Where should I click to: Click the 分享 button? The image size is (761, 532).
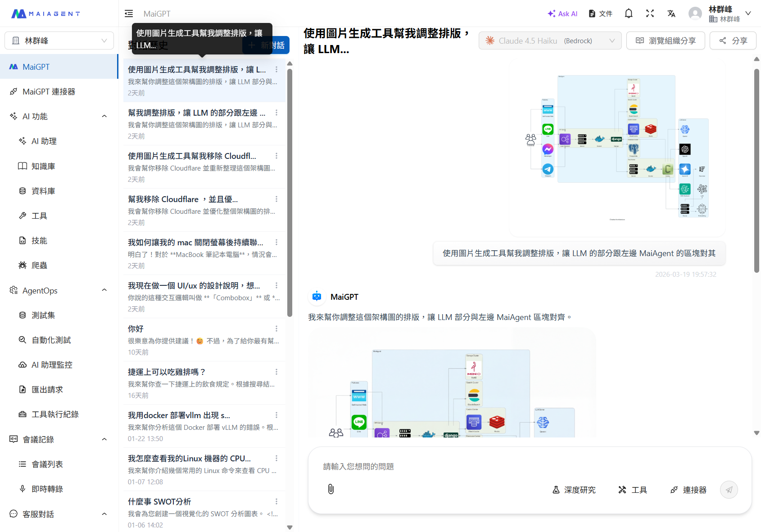pos(733,41)
